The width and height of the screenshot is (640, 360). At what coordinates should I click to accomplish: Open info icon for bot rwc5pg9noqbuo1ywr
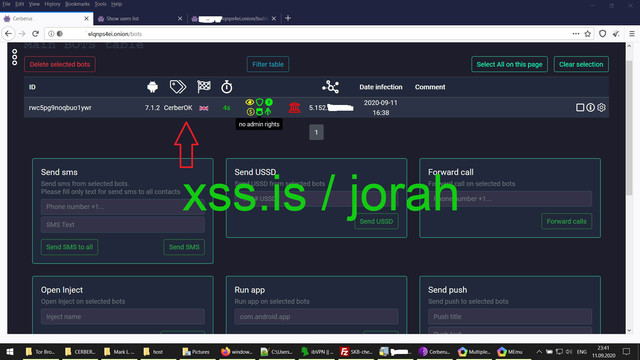point(591,107)
